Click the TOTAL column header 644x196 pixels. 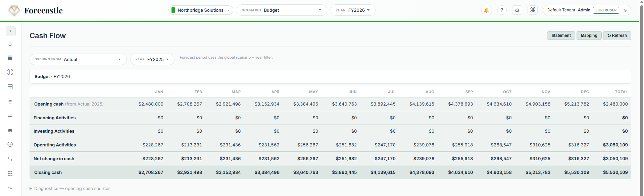point(621,92)
